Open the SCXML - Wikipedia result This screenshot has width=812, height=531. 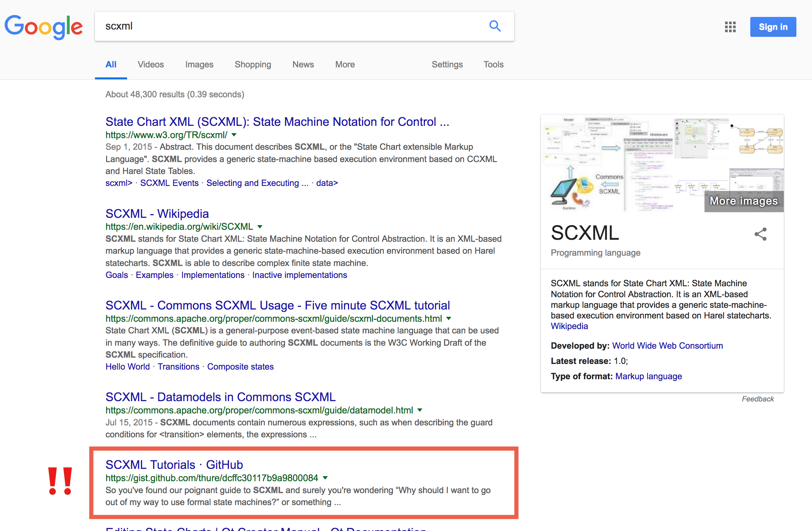pos(157,214)
